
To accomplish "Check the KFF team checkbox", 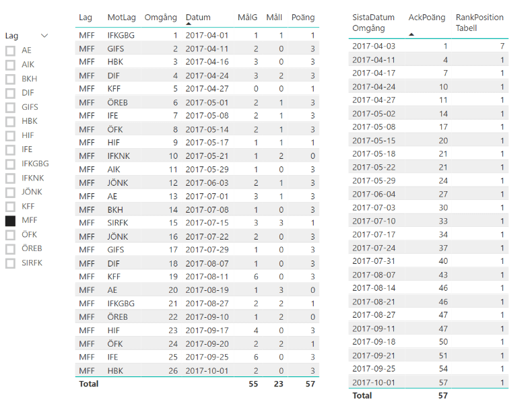I will click(11, 207).
